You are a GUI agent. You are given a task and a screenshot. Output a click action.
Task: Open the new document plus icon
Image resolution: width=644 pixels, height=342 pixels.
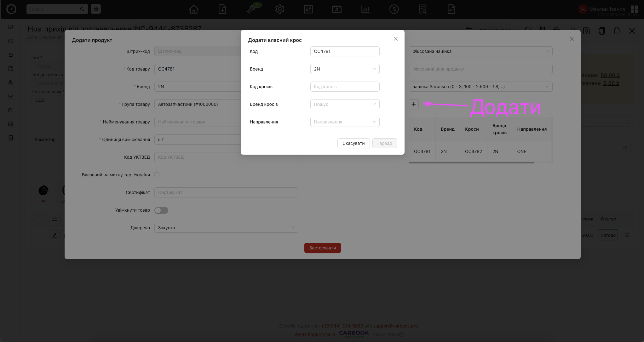pos(222,9)
